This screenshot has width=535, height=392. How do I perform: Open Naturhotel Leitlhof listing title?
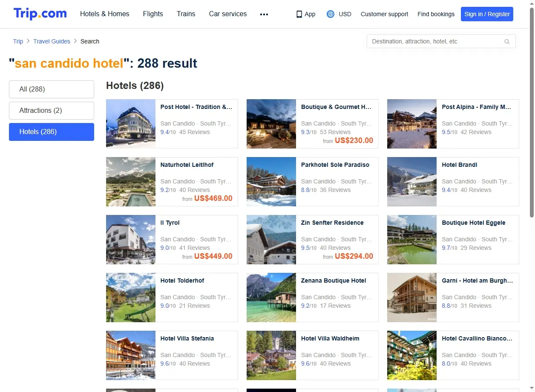coord(187,165)
